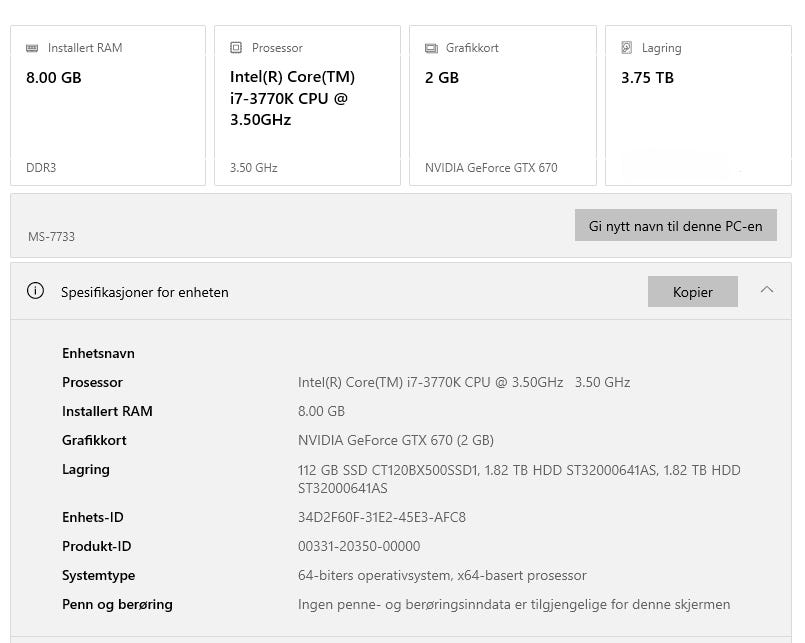The width and height of the screenshot is (805, 643).
Task: Click the MS-7733 device model text
Action: pos(51,237)
